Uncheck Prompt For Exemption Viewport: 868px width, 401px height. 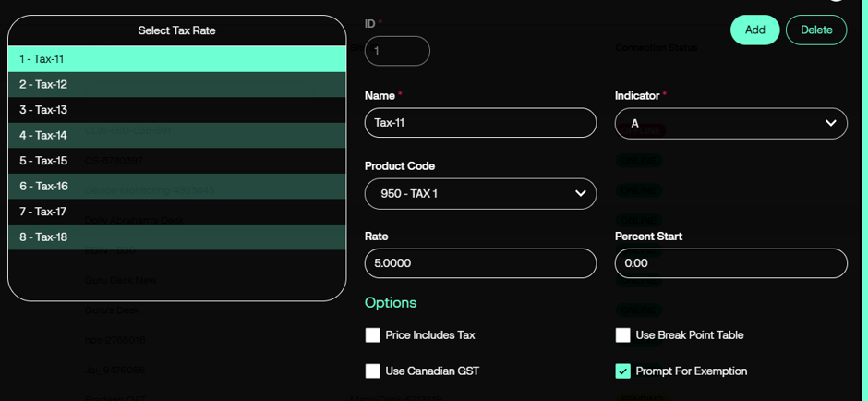pos(622,371)
